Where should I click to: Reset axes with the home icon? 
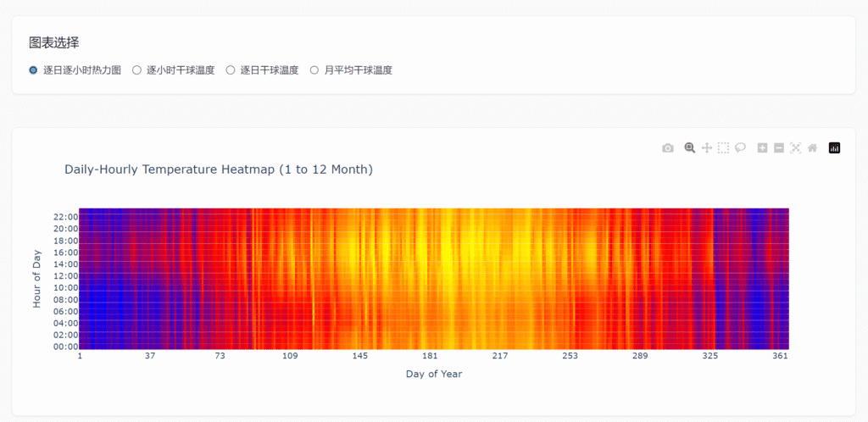(x=812, y=148)
